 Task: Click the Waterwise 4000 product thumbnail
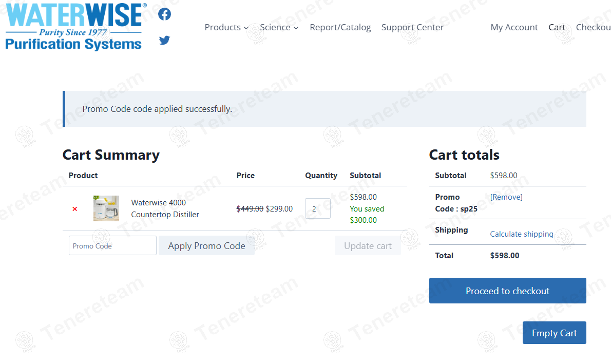click(106, 208)
